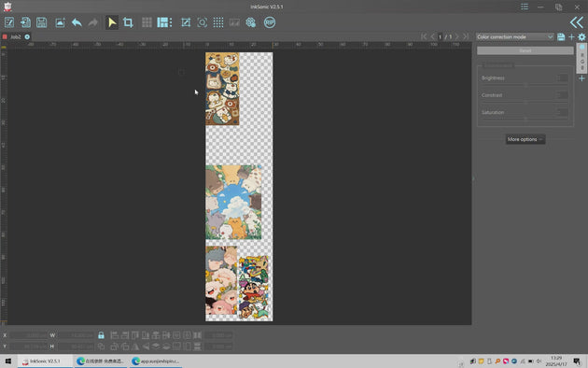588x368 pixels.
Task: Click the Y position field
Action: coord(29,347)
